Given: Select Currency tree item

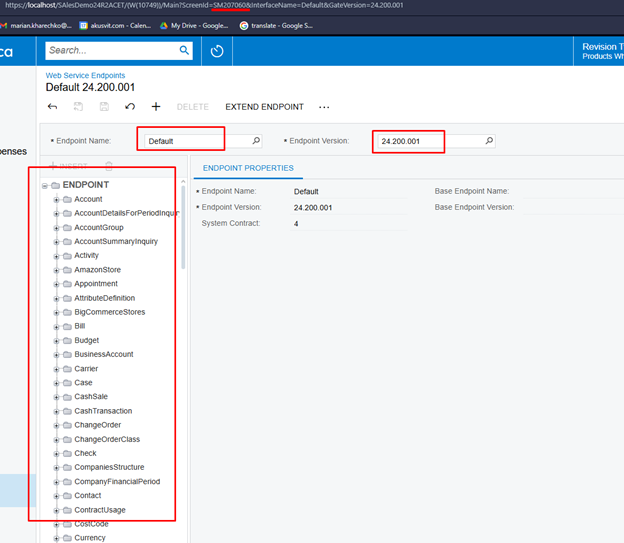Looking at the screenshot, I should [x=90, y=538].
